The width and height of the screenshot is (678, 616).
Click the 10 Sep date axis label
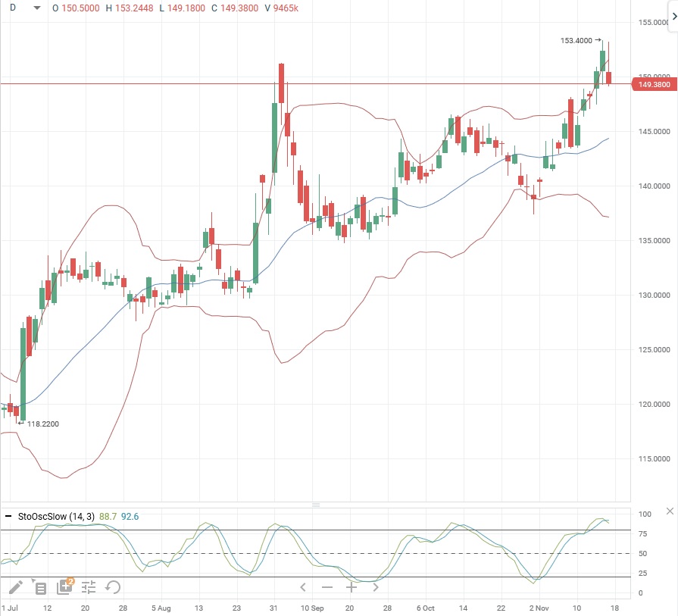(312, 608)
